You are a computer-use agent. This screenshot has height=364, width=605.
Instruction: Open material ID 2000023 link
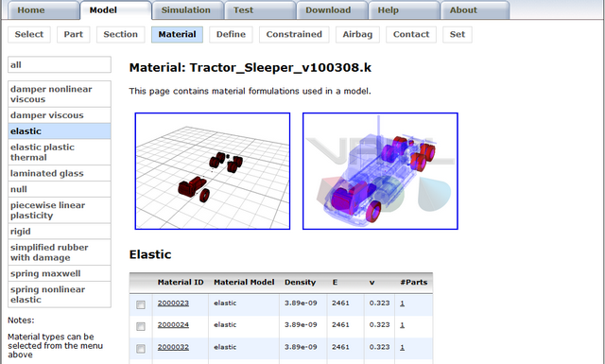[173, 303]
